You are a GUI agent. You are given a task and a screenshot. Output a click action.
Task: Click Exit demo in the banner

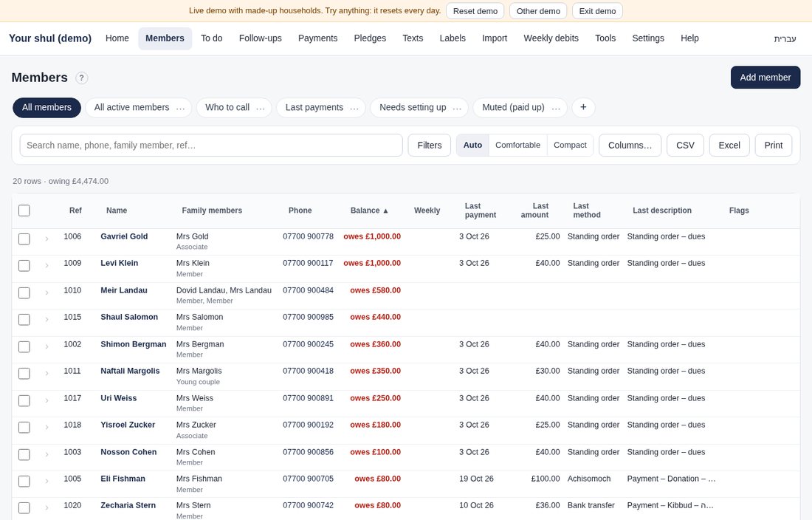[597, 11]
